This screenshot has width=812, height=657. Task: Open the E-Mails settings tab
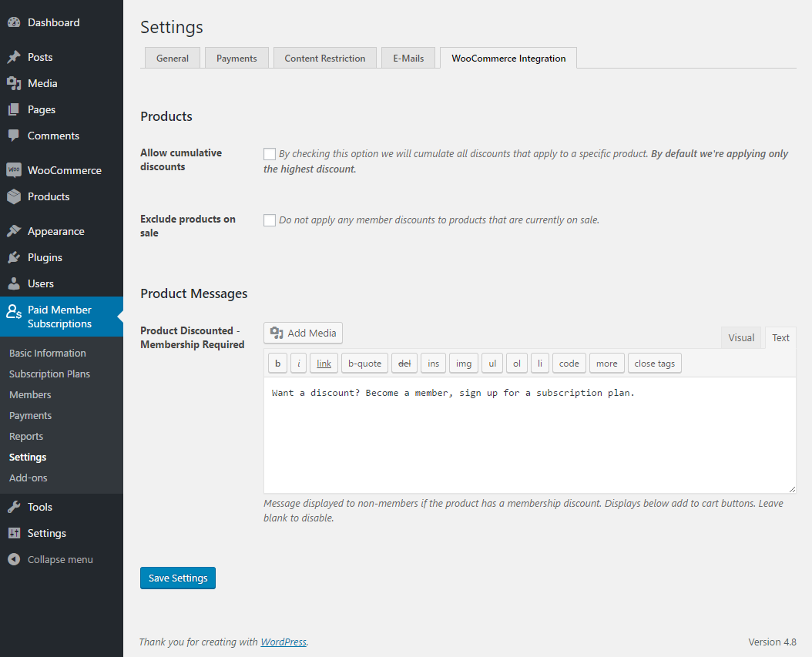pyautogui.click(x=408, y=59)
